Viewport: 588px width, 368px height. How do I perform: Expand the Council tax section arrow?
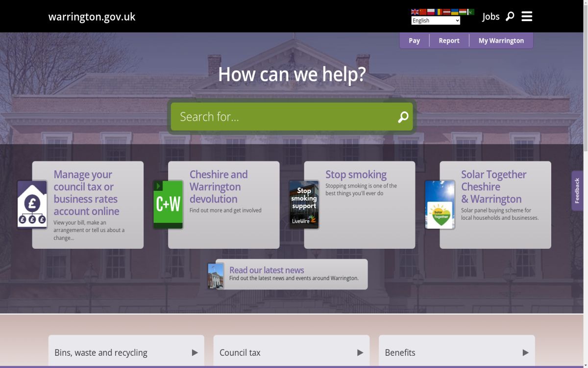[361, 352]
